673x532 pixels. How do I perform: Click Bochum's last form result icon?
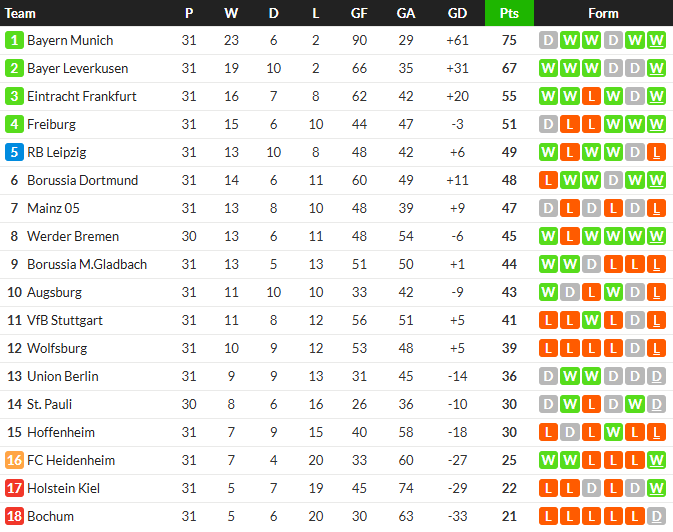[656, 517]
